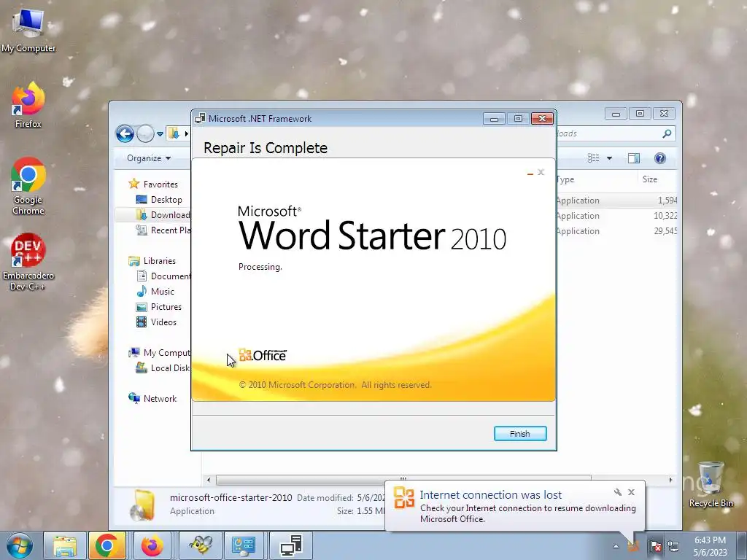The image size is (747, 560).
Task: Open the Documents library
Action: (x=163, y=276)
